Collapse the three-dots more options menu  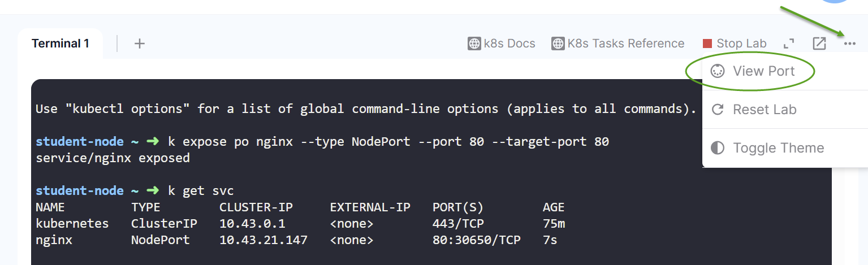[x=849, y=44]
